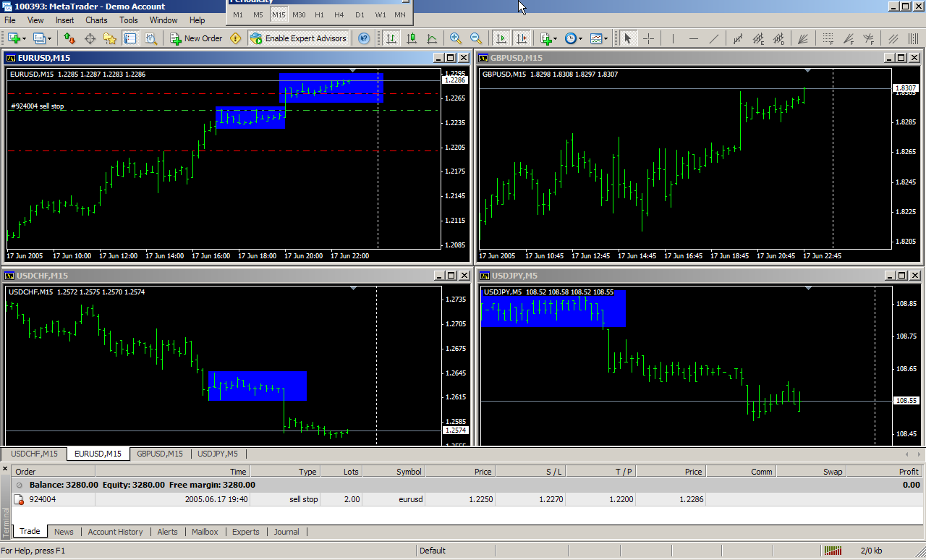Open the GBPUSD,M15 chart tab
The height and width of the screenshot is (560, 926).
[159, 454]
